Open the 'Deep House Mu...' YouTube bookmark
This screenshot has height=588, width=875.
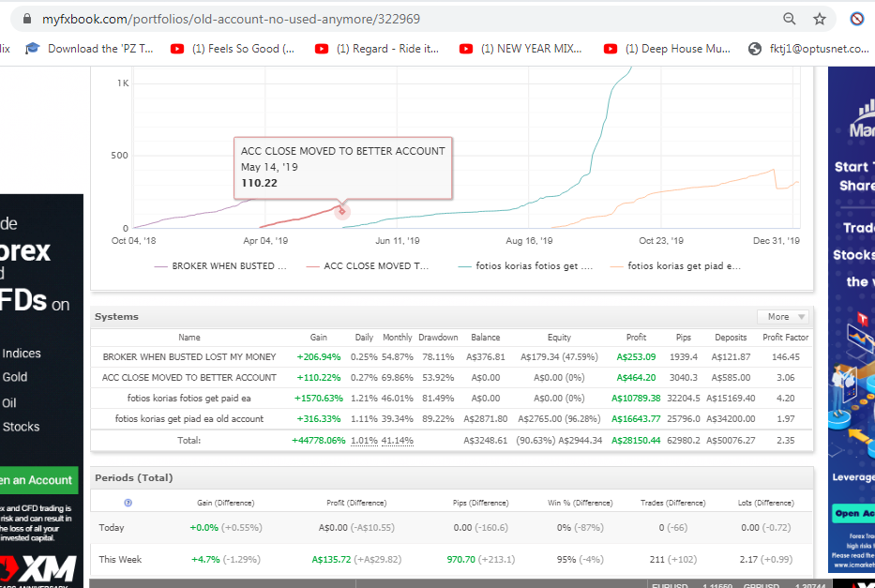pos(667,49)
